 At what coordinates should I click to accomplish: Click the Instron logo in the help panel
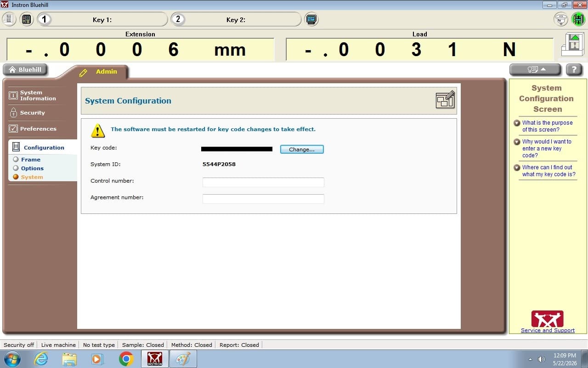547,319
